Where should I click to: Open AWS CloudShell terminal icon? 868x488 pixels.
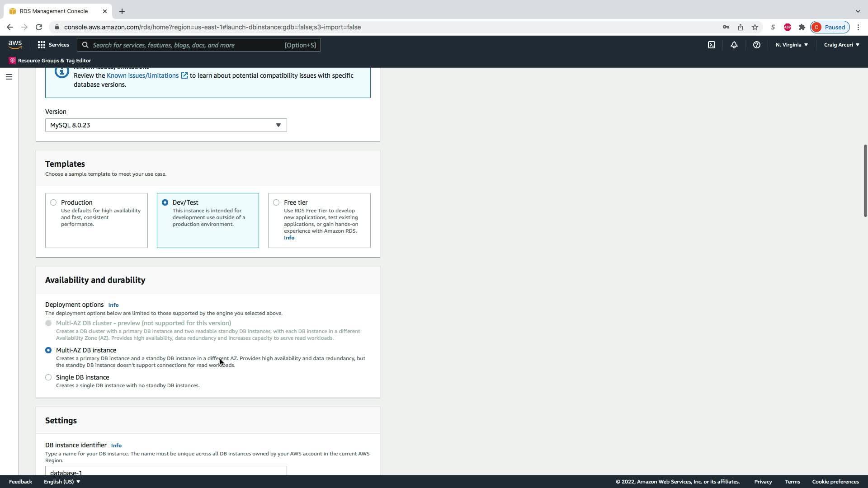point(711,45)
